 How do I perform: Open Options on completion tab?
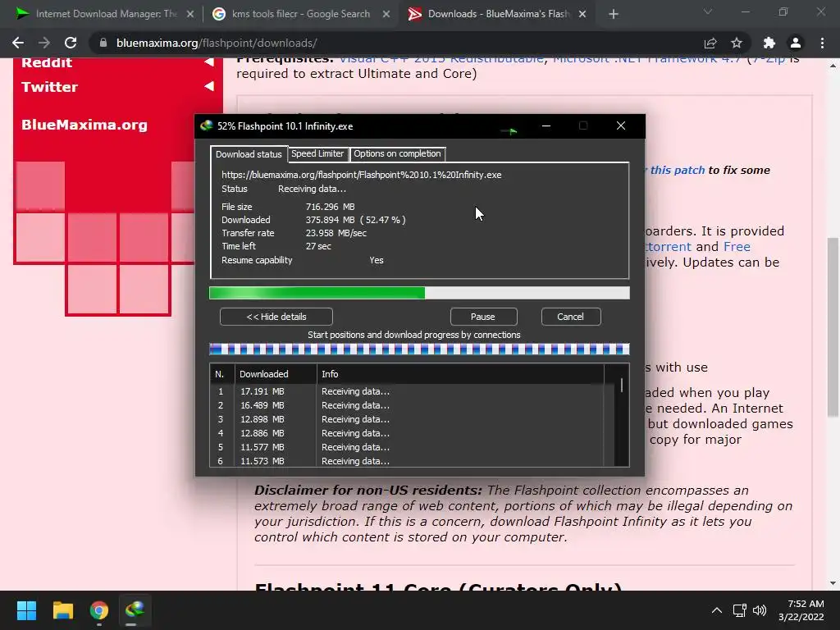[397, 153]
